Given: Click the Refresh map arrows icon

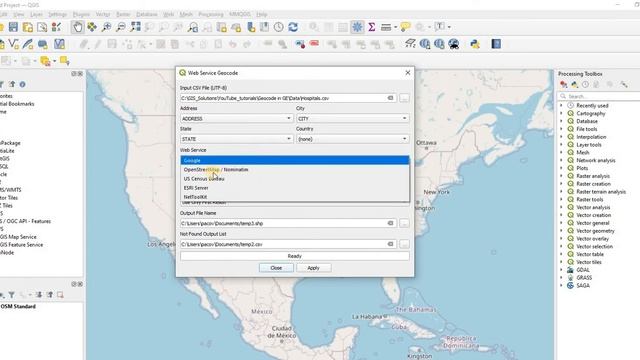Looking at the screenshot, I should click(293, 27).
